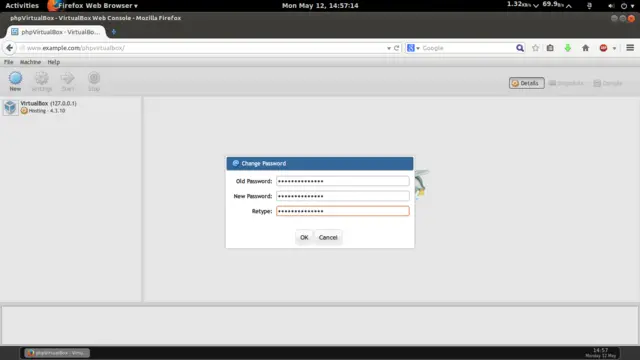Open the Help menu
The width and height of the screenshot is (640, 360).
tap(53, 62)
